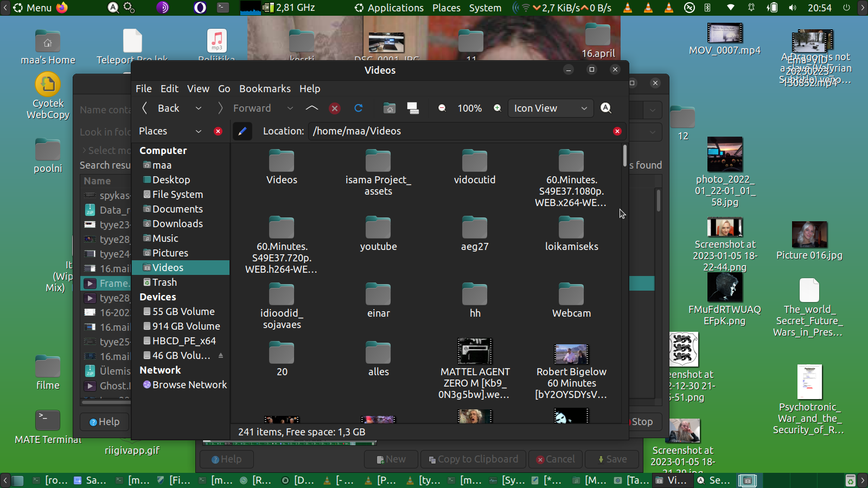Open the Back history dropdown arrow
This screenshot has width=868, height=488.
[199, 108]
